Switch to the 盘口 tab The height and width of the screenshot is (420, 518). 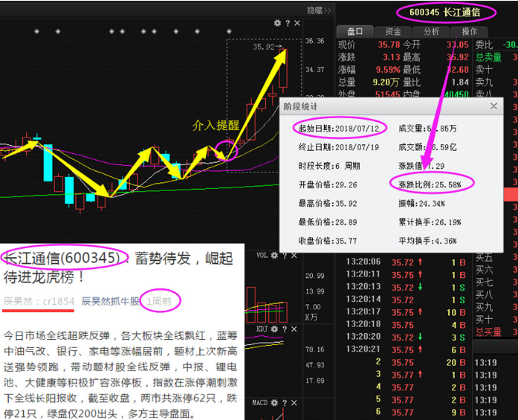[355, 32]
